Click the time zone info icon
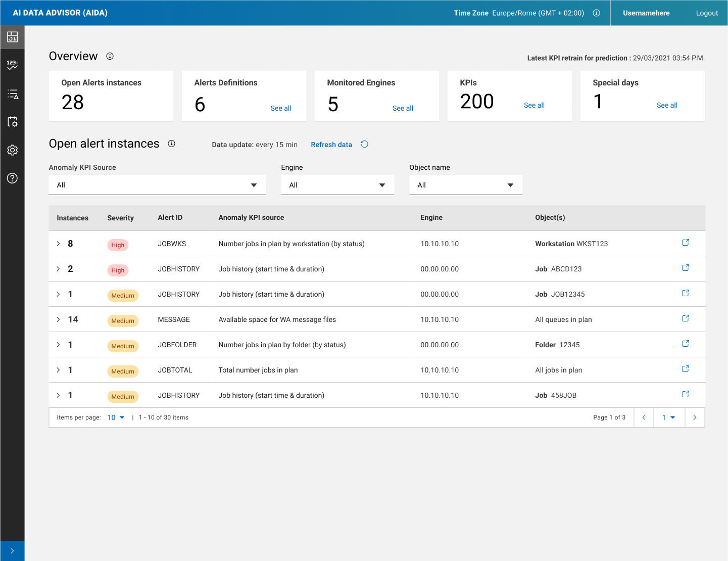Image resolution: width=728 pixels, height=561 pixels. (596, 13)
